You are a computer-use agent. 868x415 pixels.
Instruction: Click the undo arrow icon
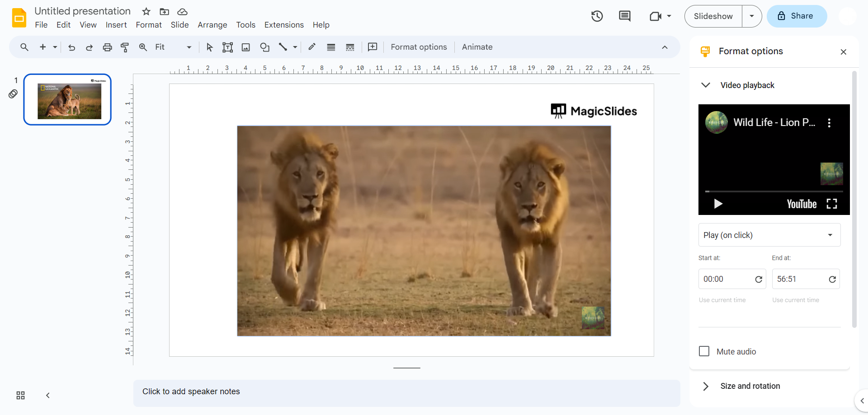click(71, 47)
